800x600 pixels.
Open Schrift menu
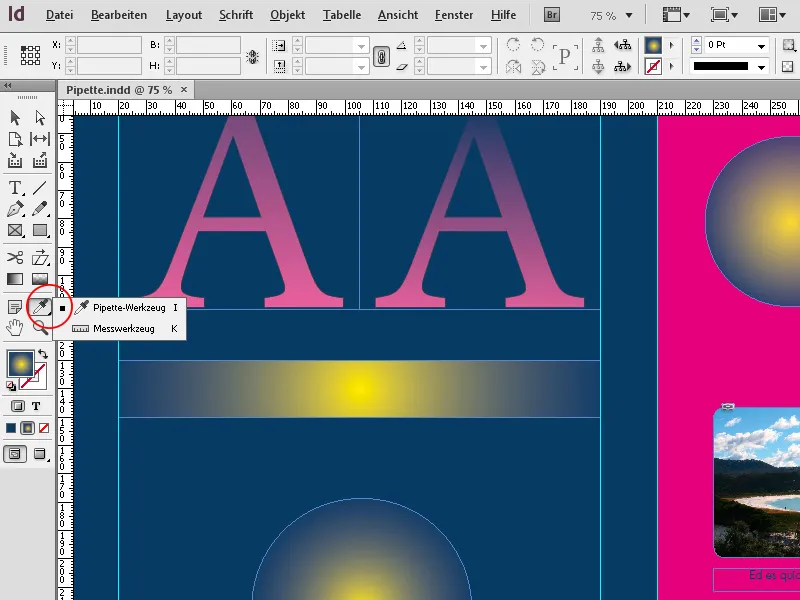coord(236,15)
